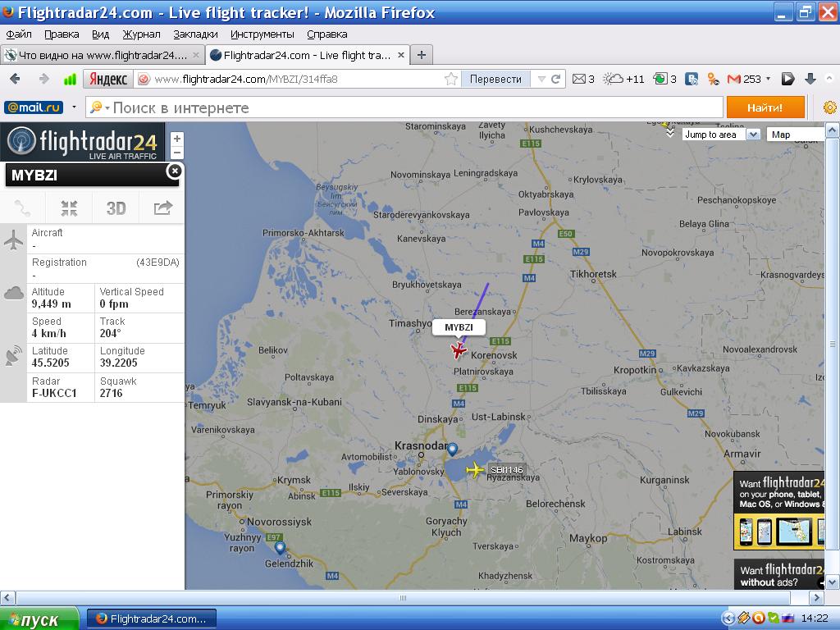Click the share flight arrow icon

click(x=162, y=208)
